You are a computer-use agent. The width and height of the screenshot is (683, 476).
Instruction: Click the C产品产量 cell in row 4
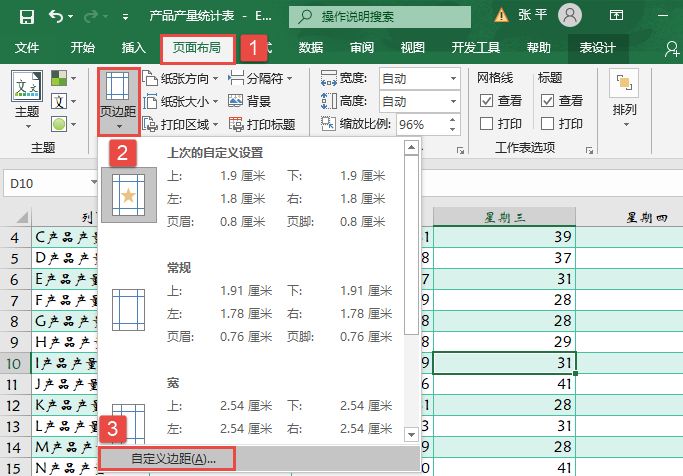click(x=65, y=237)
